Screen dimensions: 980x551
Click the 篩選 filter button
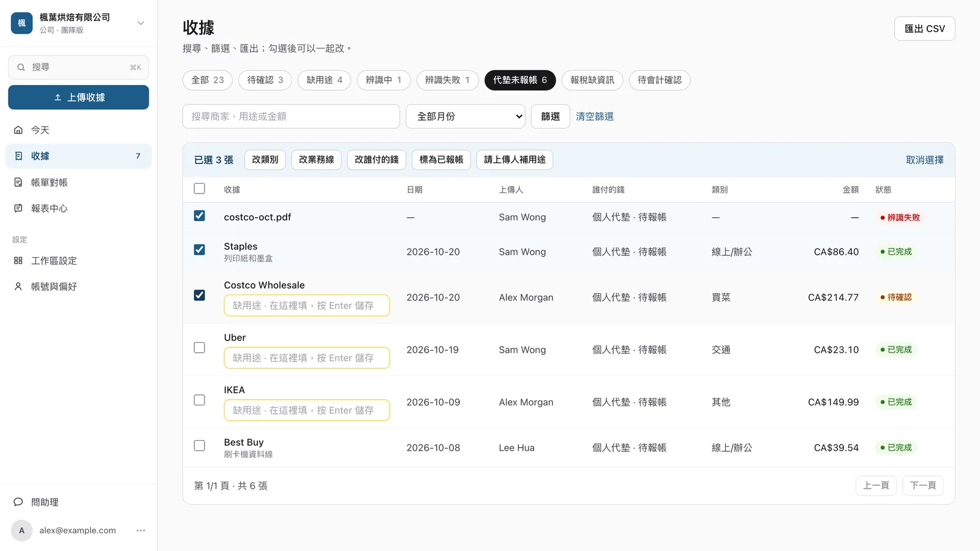point(551,116)
